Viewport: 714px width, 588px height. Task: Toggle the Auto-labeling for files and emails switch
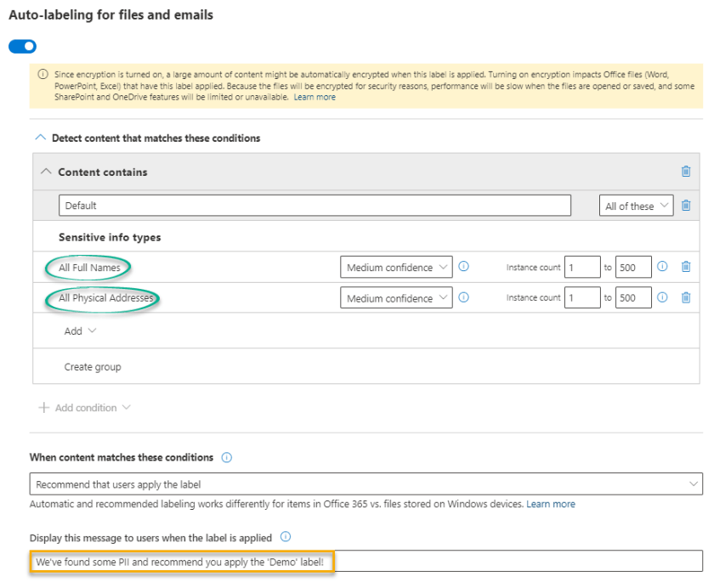click(x=22, y=47)
